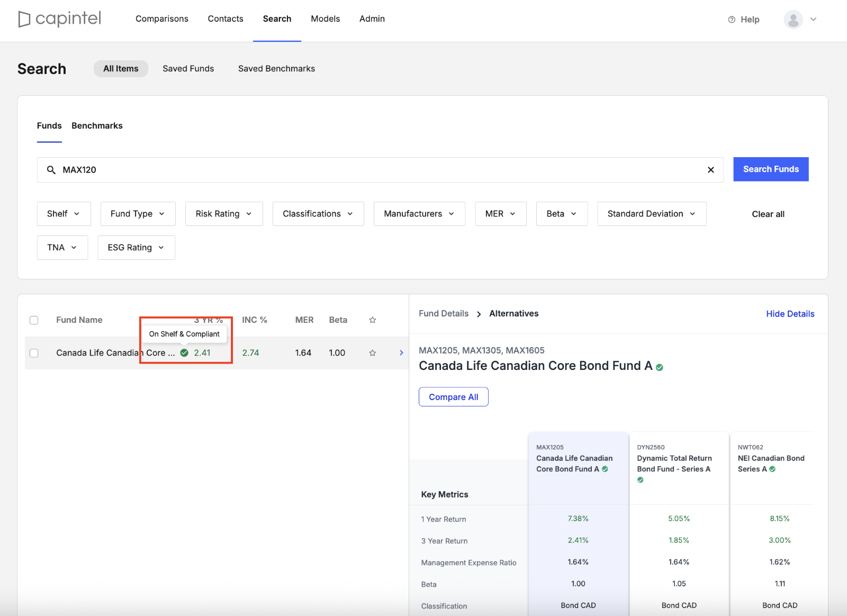Click the 8.15% one-year return value
847x616 pixels.
[x=780, y=519]
